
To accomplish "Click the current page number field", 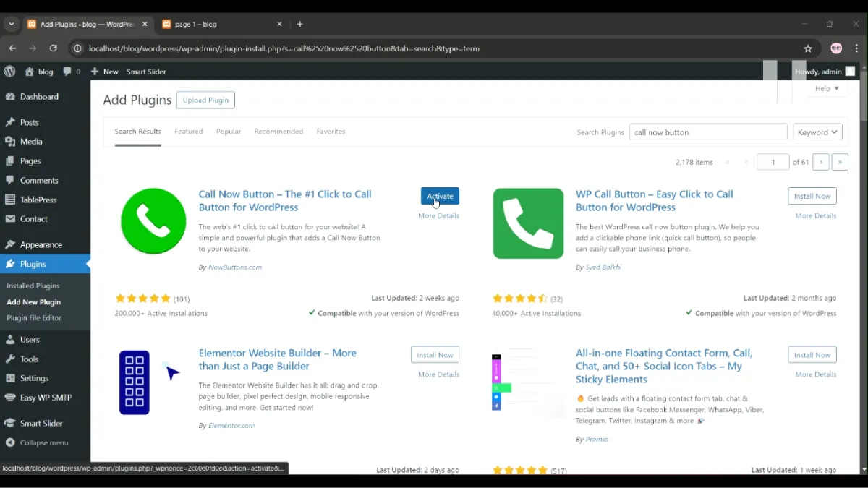I will [773, 162].
